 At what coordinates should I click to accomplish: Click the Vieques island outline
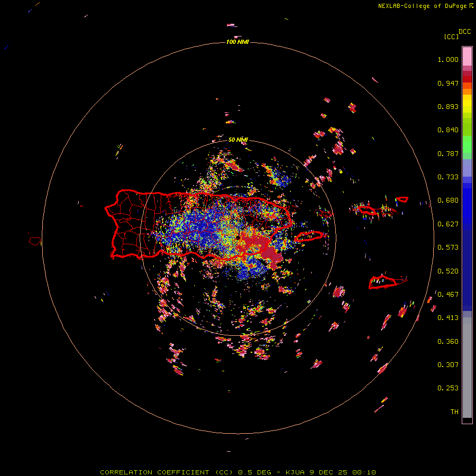coord(308,236)
